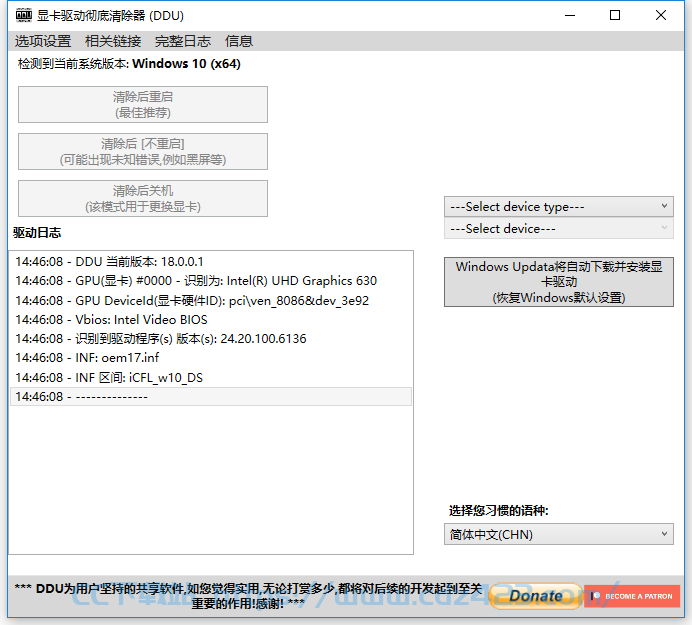Maximize the DDU window
Image resolution: width=692 pixels, height=625 pixels.
[x=615, y=15]
